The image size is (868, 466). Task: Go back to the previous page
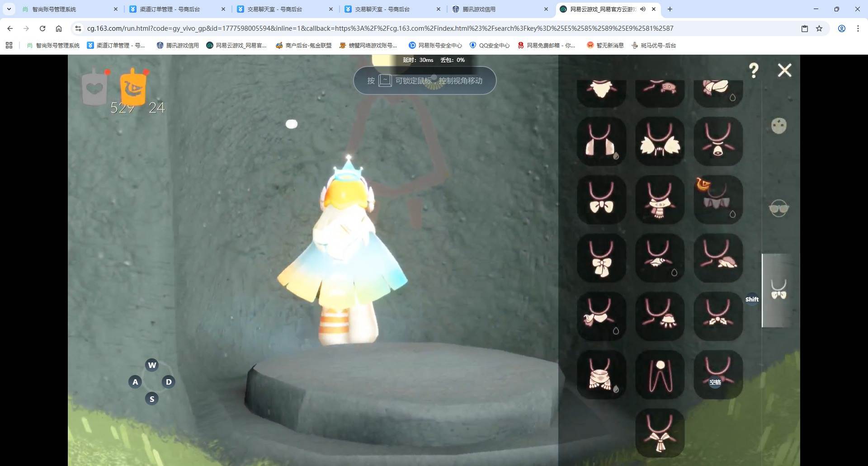tap(10, 28)
